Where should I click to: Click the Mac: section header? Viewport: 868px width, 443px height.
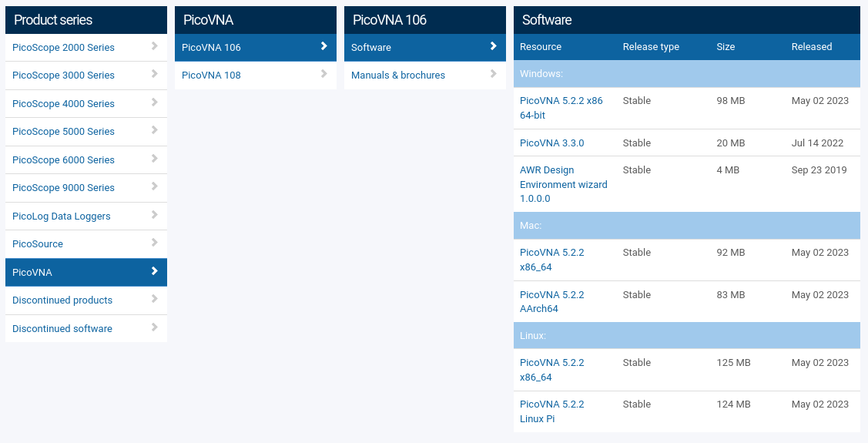(x=687, y=226)
